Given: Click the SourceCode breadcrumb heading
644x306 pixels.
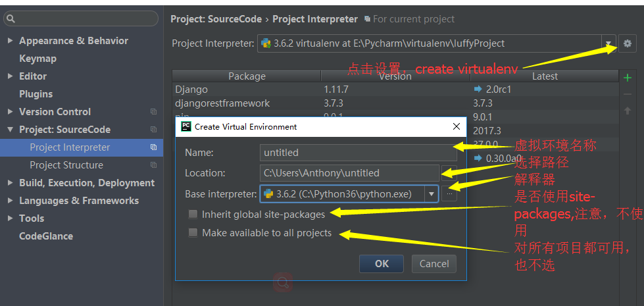Looking at the screenshot, I should (216, 19).
